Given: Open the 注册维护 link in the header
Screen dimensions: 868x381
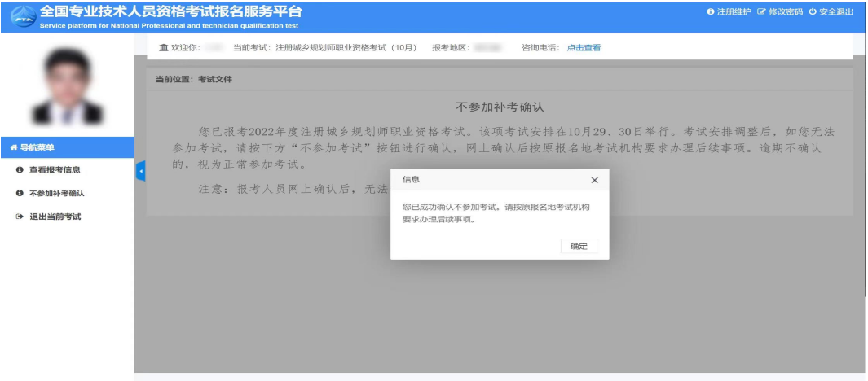Looking at the screenshot, I should pos(734,12).
